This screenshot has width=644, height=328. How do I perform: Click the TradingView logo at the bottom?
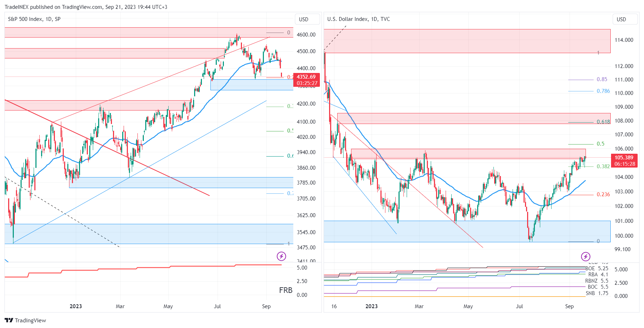[x=26, y=320]
